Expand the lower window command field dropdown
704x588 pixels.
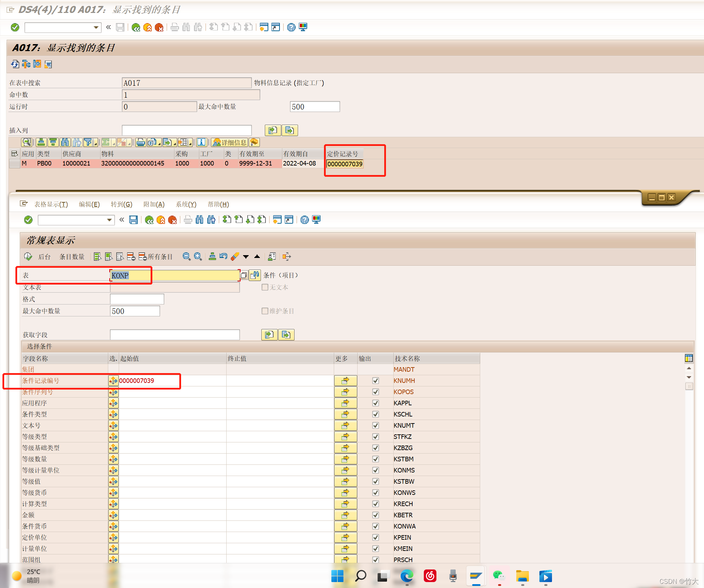pos(109,220)
